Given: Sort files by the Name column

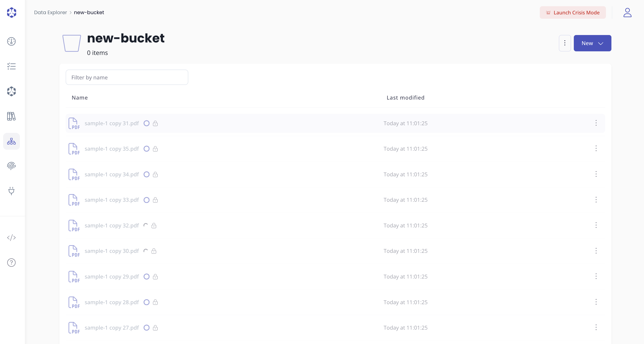Looking at the screenshot, I should pyautogui.click(x=80, y=98).
